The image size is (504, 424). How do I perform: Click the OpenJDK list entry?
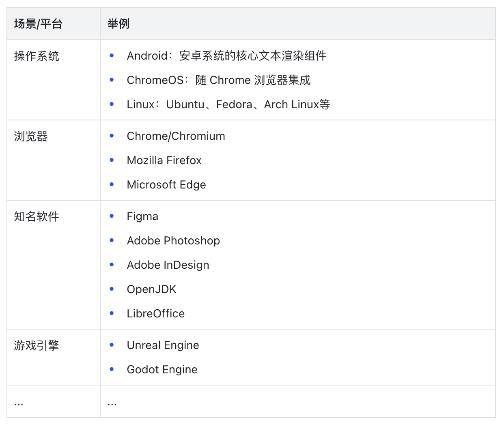click(152, 289)
